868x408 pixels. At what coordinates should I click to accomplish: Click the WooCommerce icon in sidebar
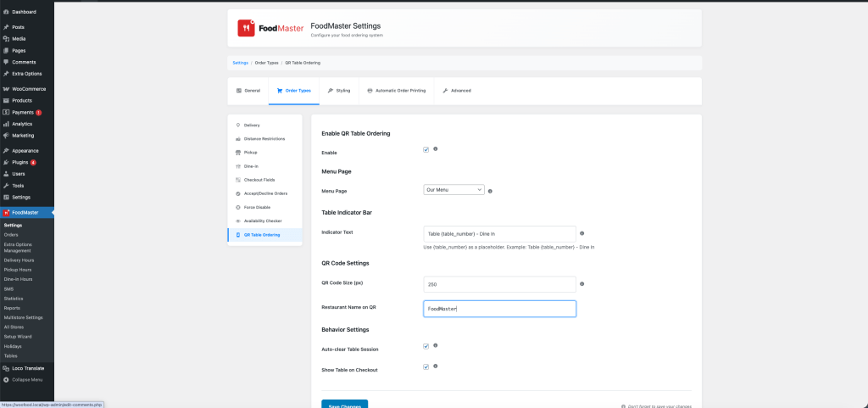click(7, 89)
